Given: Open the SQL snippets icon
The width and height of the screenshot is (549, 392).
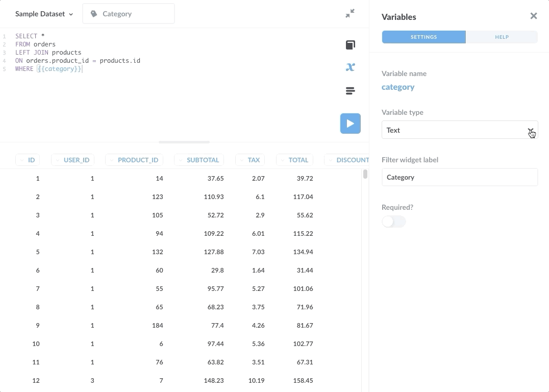Looking at the screenshot, I should (x=350, y=91).
